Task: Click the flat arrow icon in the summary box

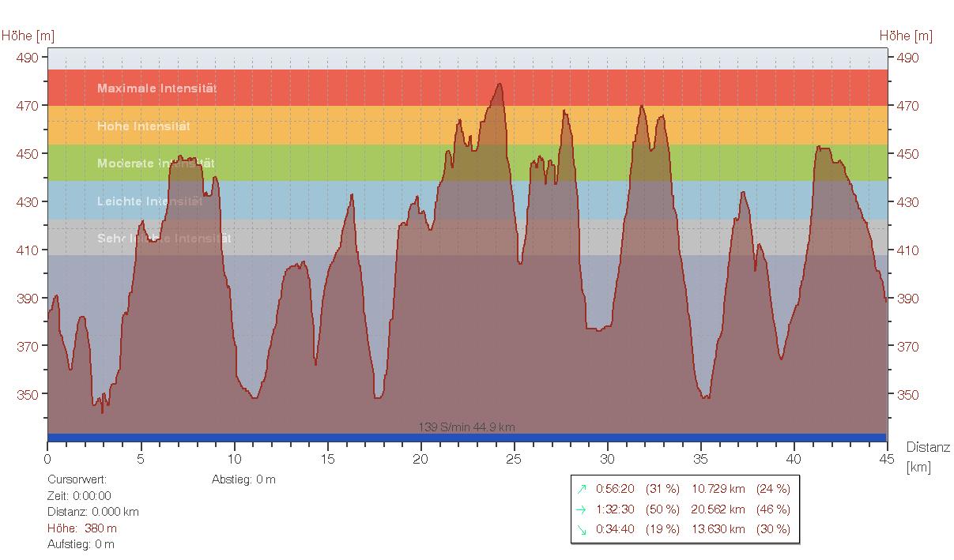Action: [583, 510]
